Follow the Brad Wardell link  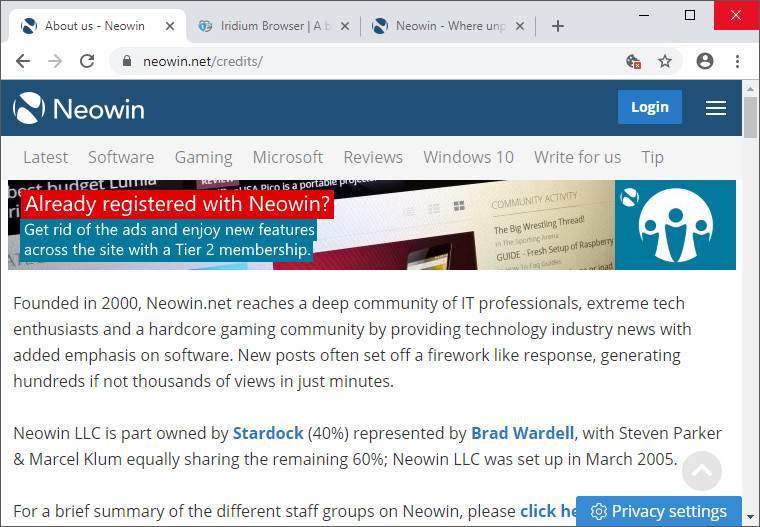point(522,433)
